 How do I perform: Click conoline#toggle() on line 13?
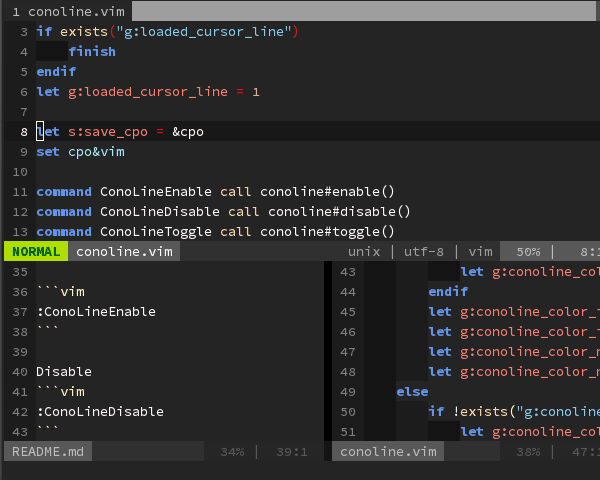tap(327, 232)
